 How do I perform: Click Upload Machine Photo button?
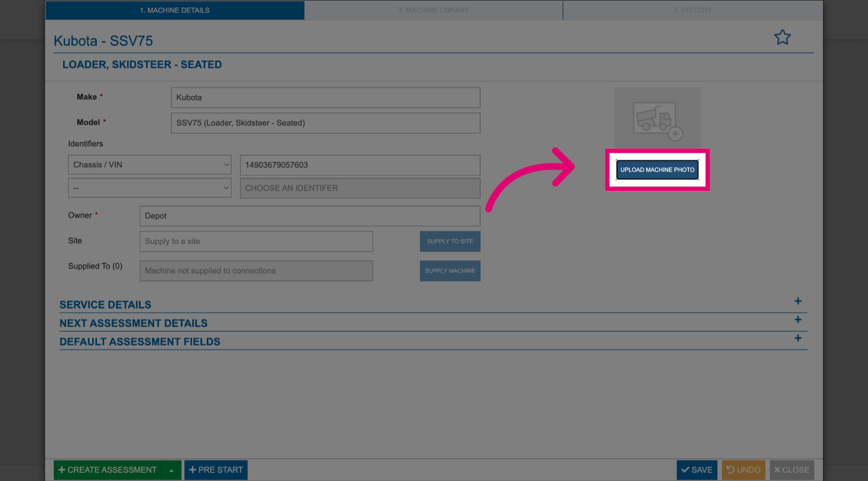657,170
